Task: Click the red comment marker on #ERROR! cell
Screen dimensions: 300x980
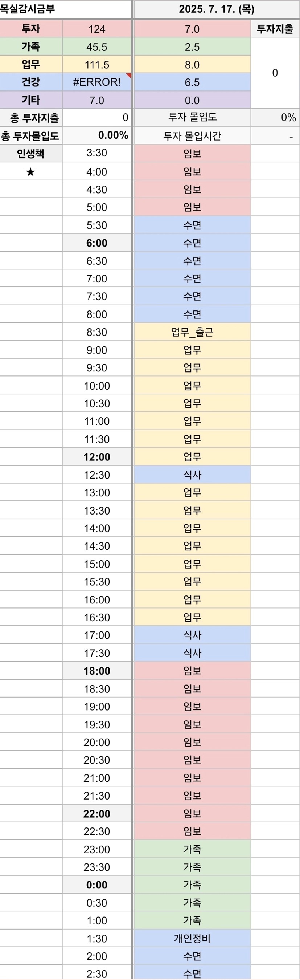Action: 128,75
